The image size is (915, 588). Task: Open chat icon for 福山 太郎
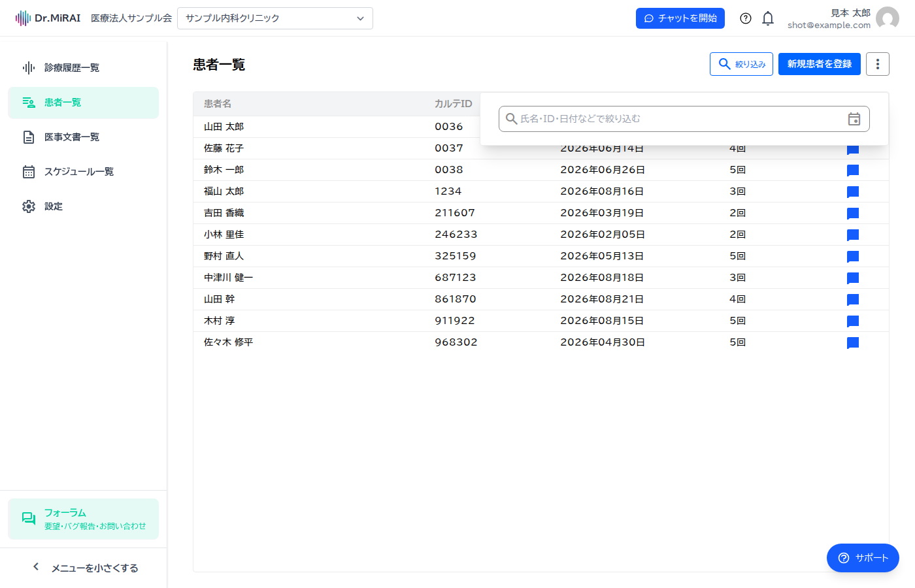point(853,192)
